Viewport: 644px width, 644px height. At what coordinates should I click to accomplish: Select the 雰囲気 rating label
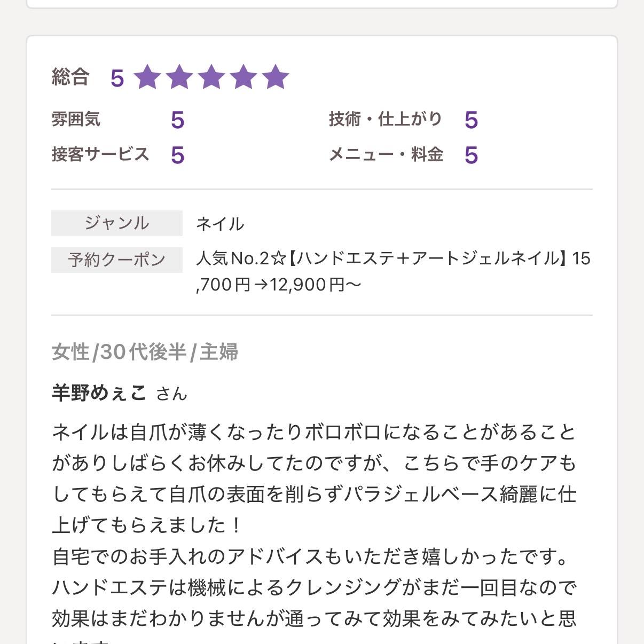[76, 119]
